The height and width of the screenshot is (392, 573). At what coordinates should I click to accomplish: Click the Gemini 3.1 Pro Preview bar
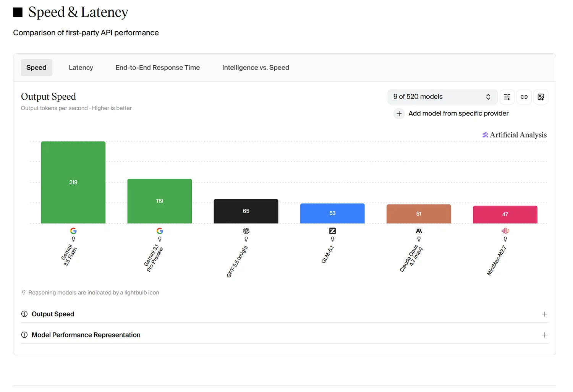(x=160, y=201)
